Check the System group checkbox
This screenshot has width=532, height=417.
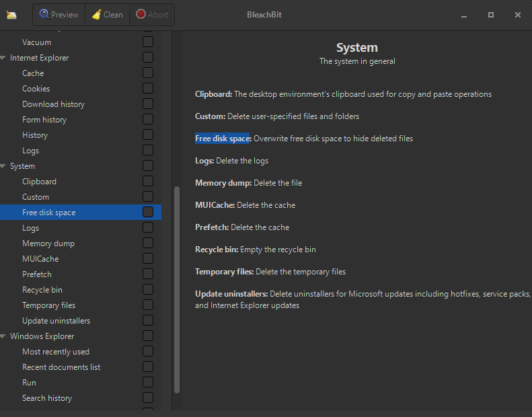[x=148, y=165]
